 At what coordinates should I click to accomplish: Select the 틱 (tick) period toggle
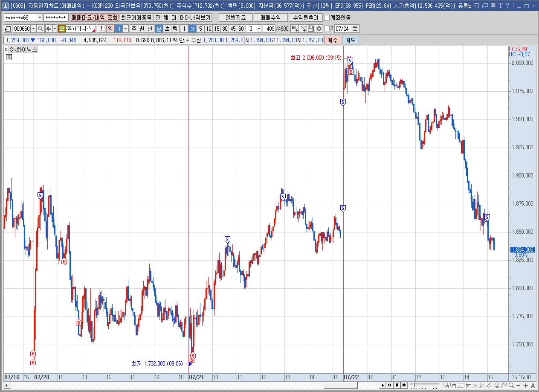click(x=175, y=29)
